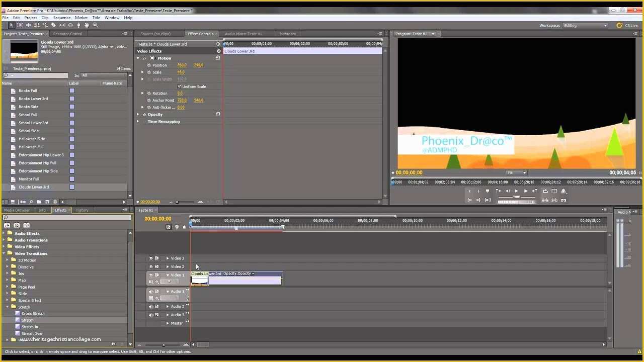Toggle Video 2 track eye visibility
Screen dimensions: 644x362
(150, 266)
